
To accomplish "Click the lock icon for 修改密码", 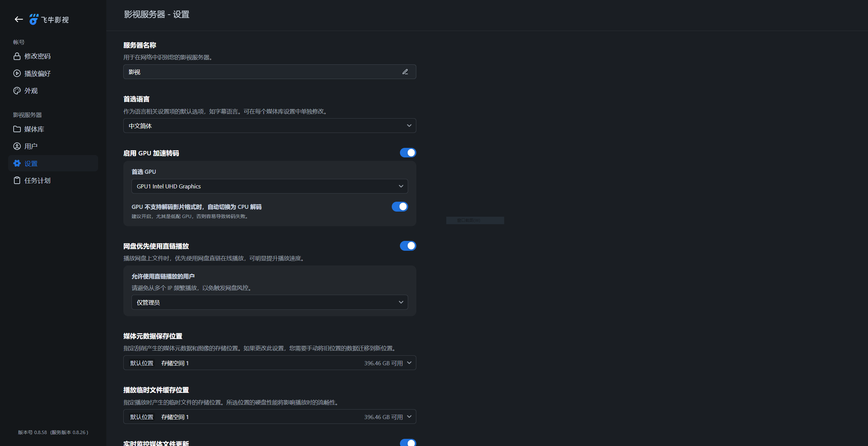I will point(17,56).
